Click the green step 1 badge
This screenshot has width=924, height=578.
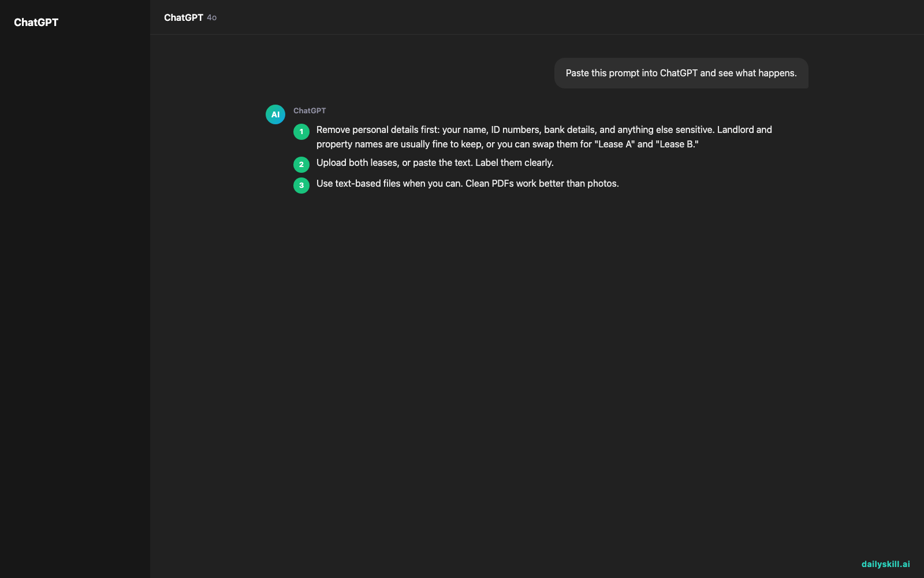pos(301,132)
